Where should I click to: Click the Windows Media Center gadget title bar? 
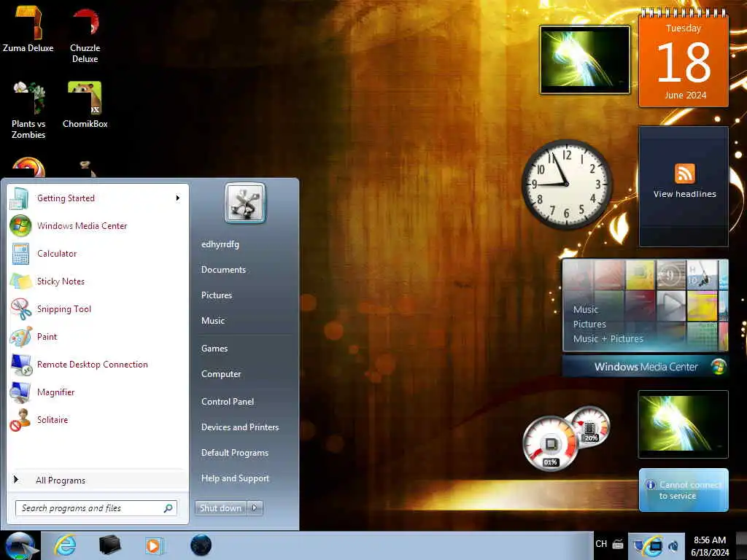pyautogui.click(x=645, y=367)
